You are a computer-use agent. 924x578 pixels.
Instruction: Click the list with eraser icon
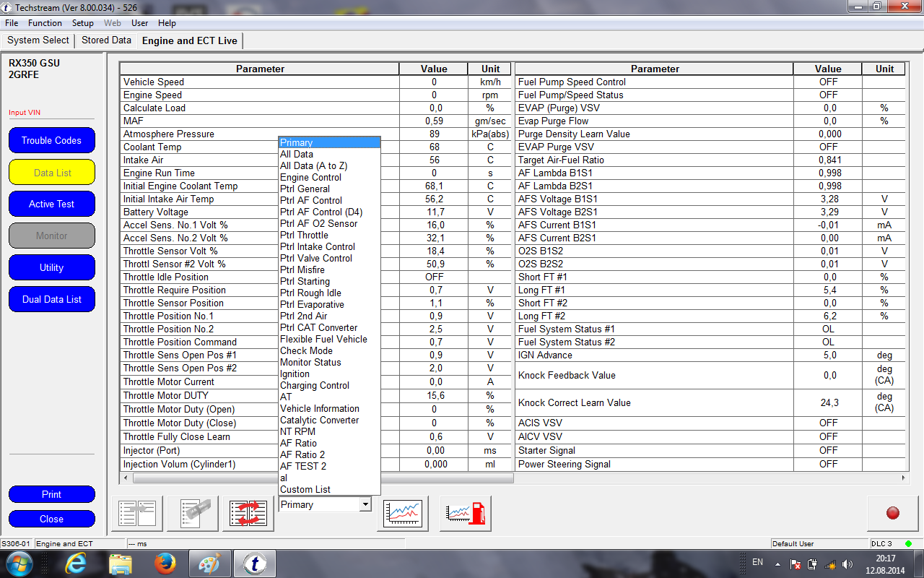(193, 513)
